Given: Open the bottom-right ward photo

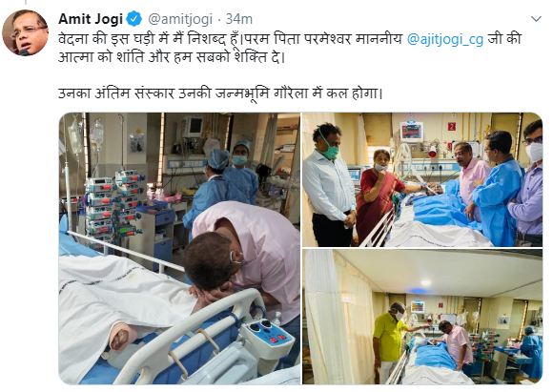Looking at the screenshot, I should (422, 317).
